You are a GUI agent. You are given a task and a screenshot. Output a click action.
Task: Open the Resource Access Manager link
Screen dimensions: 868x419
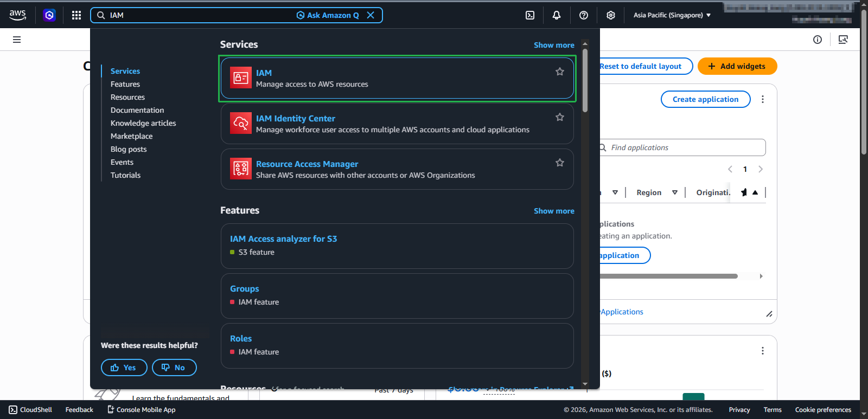point(307,164)
